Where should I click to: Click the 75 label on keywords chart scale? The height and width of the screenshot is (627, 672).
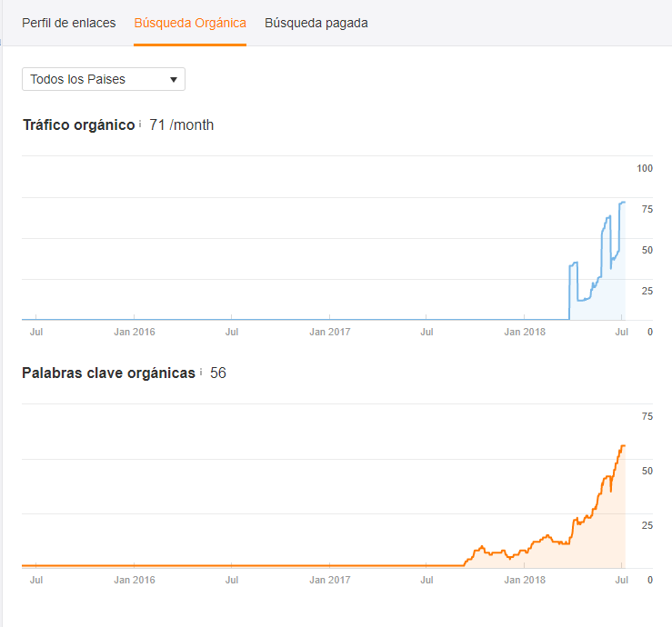pos(647,416)
